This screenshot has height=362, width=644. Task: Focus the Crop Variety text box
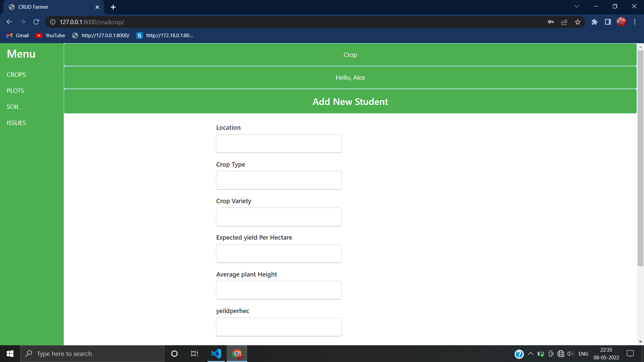coord(279,217)
